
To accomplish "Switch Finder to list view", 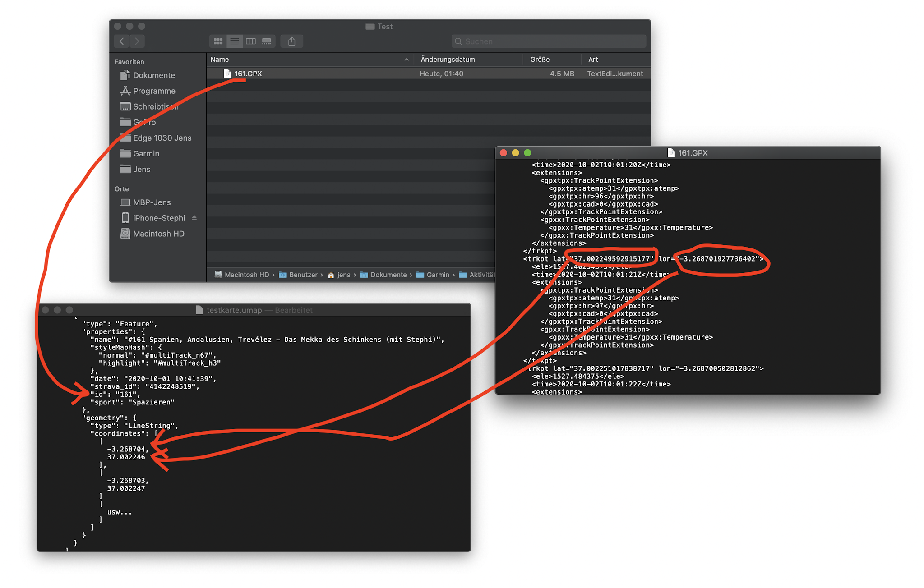I will (235, 41).
